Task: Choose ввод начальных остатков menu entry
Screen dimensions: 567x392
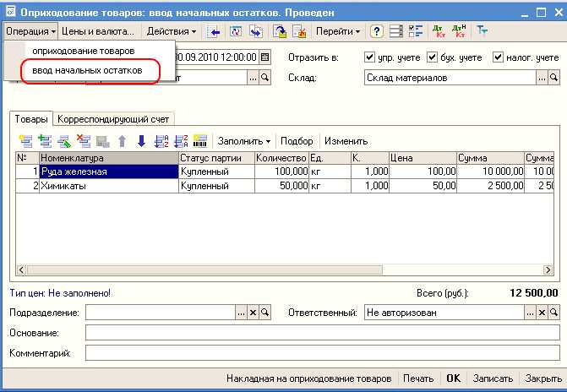Action: pos(87,70)
